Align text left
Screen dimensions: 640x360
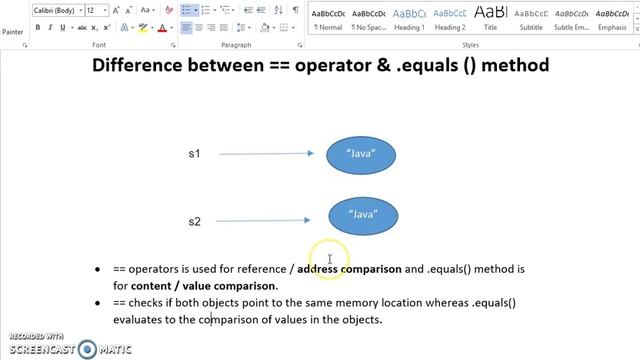click(x=186, y=27)
